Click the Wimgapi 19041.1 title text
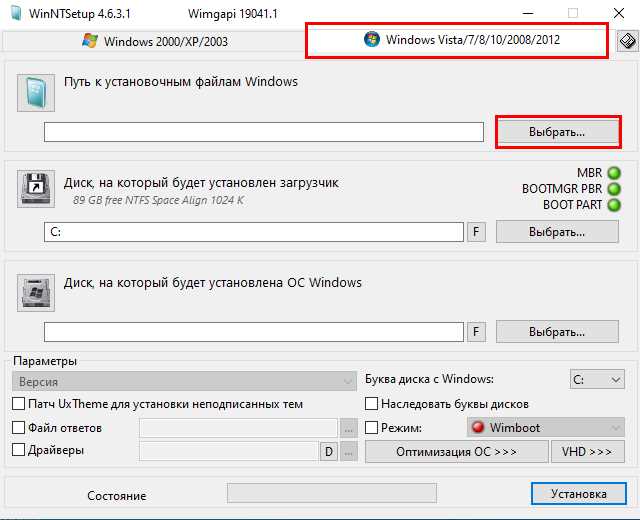640x520 pixels. 233,14
